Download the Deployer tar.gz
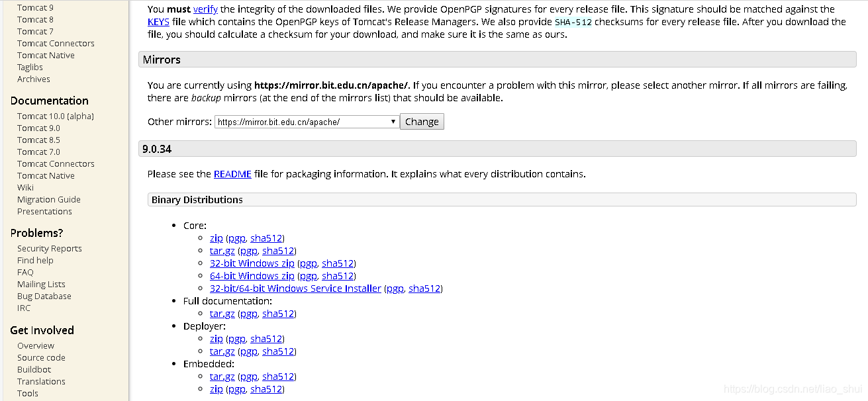Screen dimensions: 868x401 (222, 351)
